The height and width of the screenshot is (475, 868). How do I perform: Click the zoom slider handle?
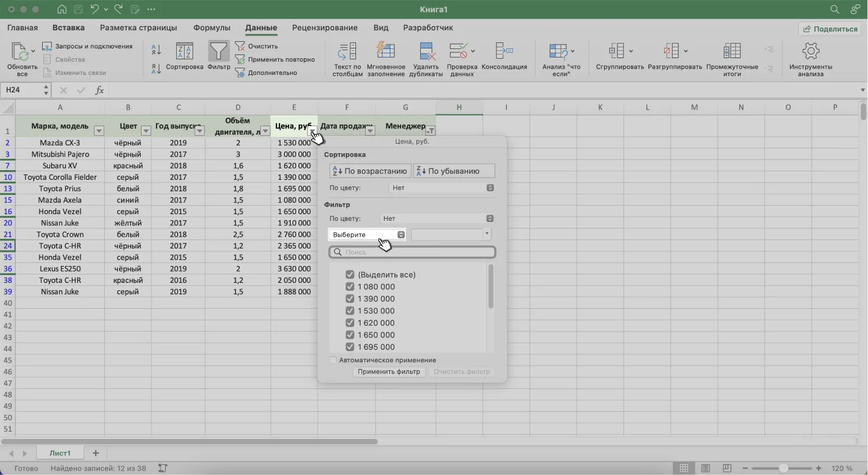[x=783, y=468]
